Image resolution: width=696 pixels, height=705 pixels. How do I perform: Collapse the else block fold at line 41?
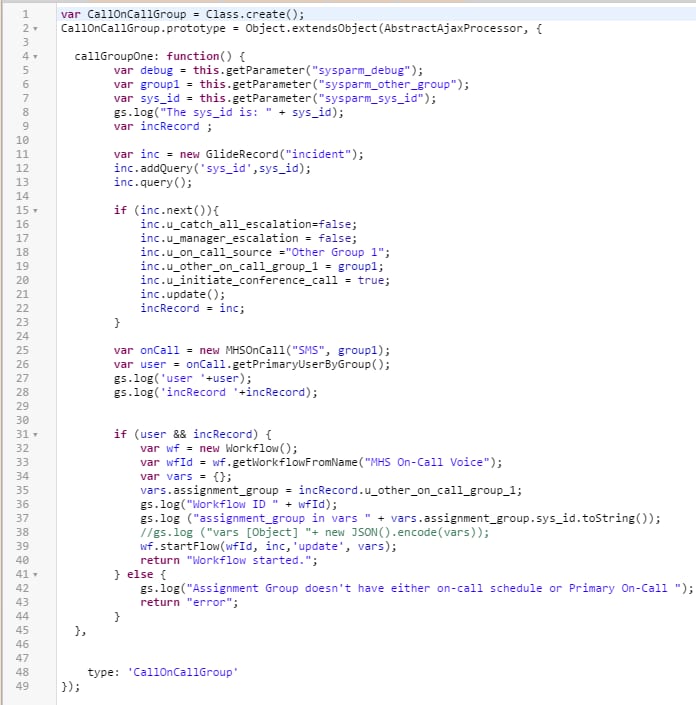pos(36,575)
